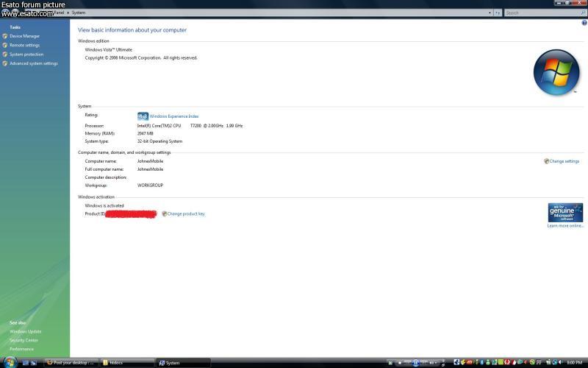The width and height of the screenshot is (588, 368).
Task: Click the system volume speaker tray icon
Action: tap(560, 362)
